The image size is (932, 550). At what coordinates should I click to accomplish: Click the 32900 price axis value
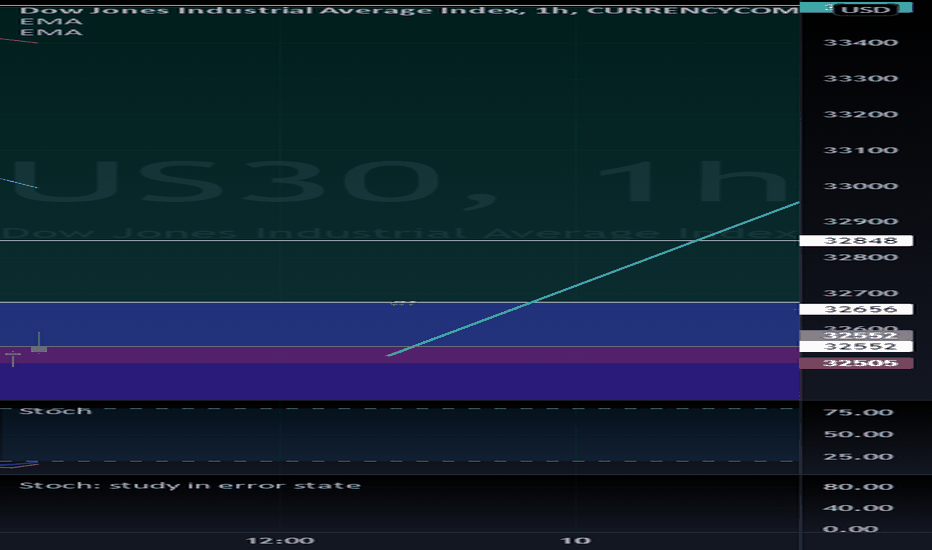pyautogui.click(x=860, y=222)
